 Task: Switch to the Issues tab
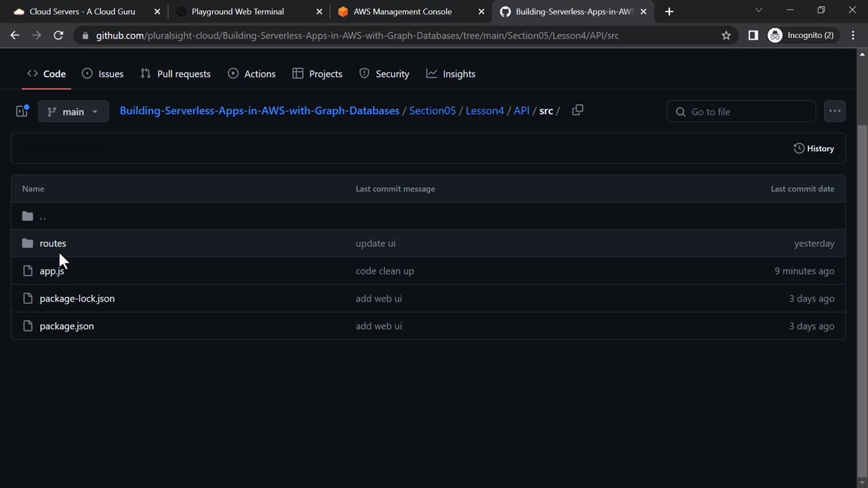[102, 74]
